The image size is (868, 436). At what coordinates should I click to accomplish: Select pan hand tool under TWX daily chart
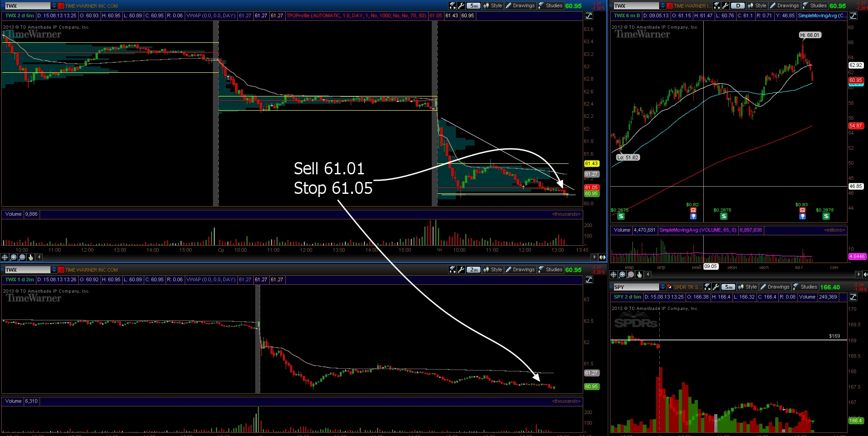point(640,274)
